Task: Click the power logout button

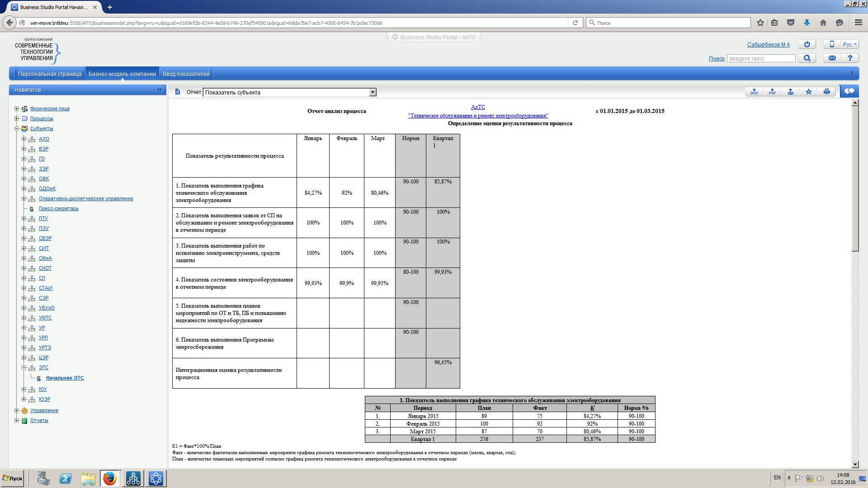Action: point(807,44)
